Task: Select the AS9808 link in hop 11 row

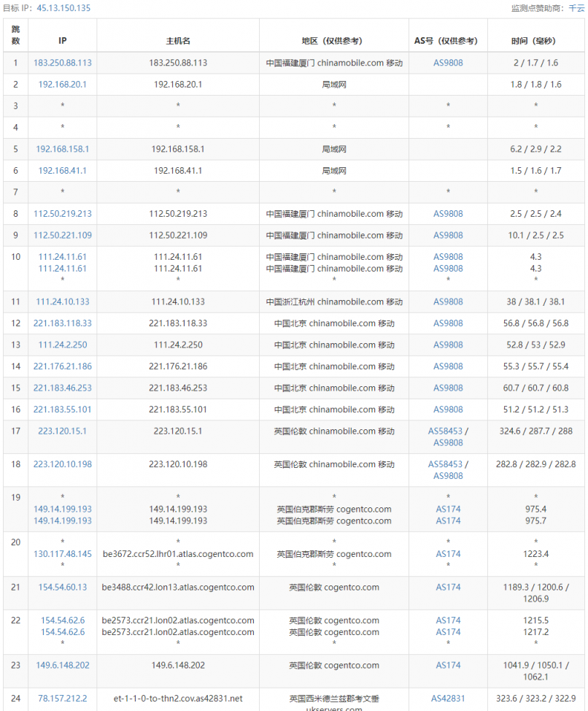Action: [x=448, y=301]
